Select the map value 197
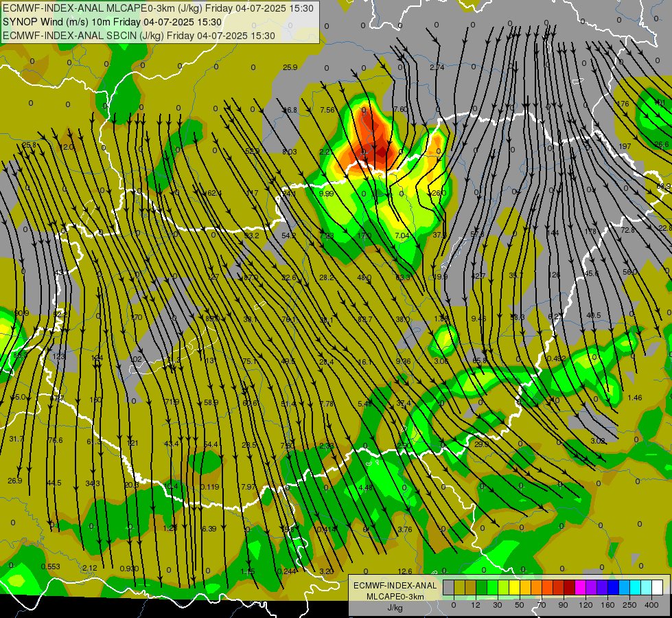The height and width of the screenshot is (618, 672). tap(625, 146)
